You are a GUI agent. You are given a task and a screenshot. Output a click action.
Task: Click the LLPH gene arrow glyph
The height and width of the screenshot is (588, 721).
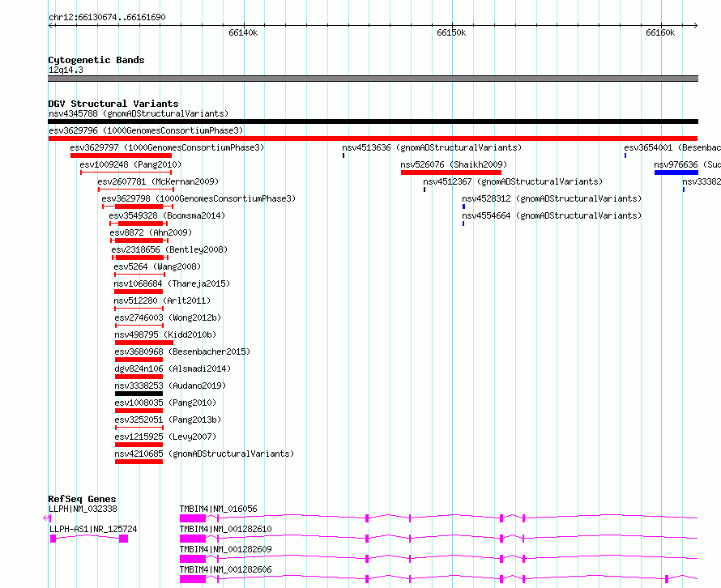point(47,518)
